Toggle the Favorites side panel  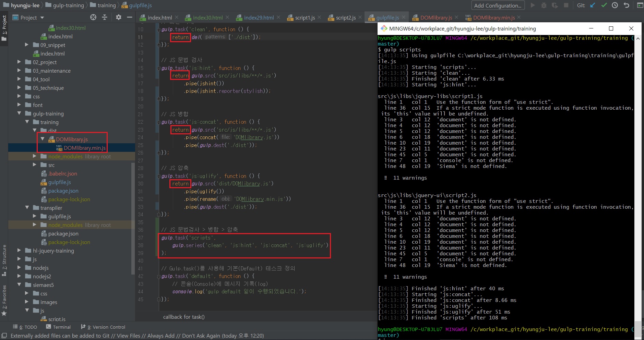(x=4, y=300)
